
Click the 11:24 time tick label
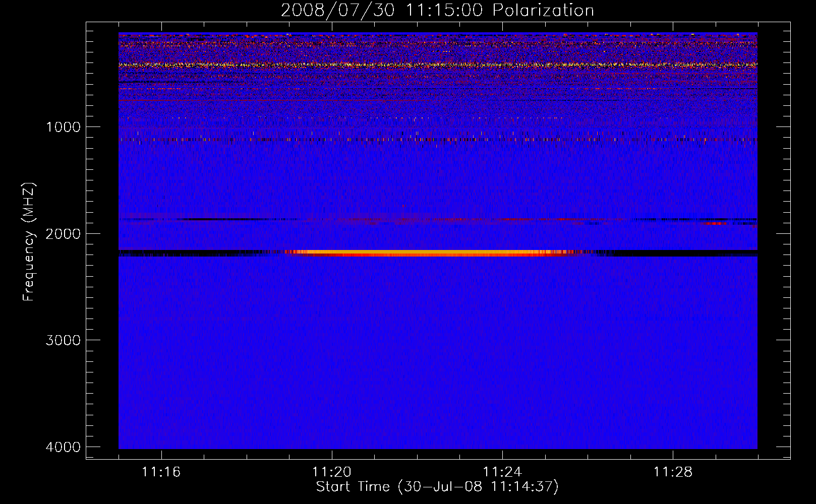502,472
